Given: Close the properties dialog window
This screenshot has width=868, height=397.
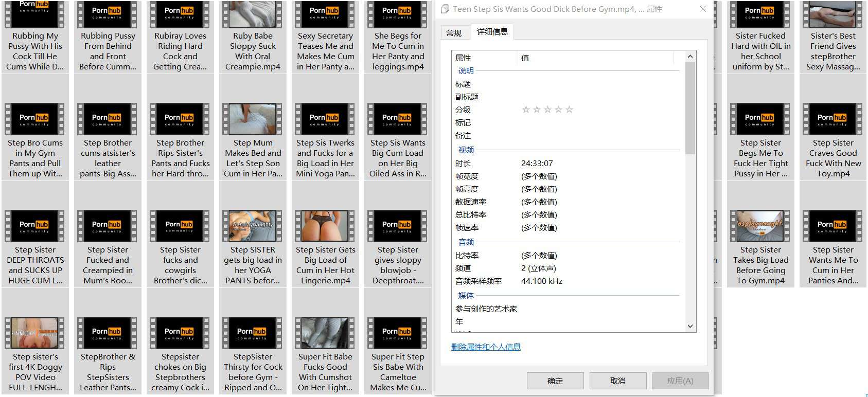Looking at the screenshot, I should tap(703, 9).
